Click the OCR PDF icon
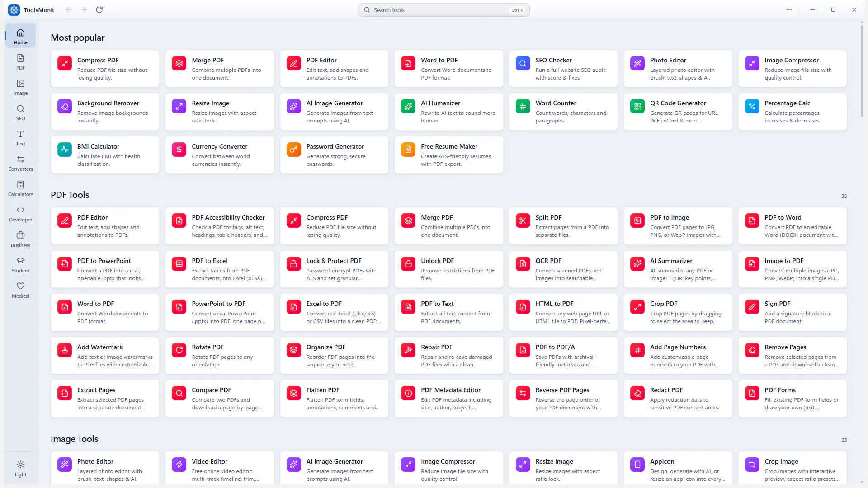 pos(523,264)
